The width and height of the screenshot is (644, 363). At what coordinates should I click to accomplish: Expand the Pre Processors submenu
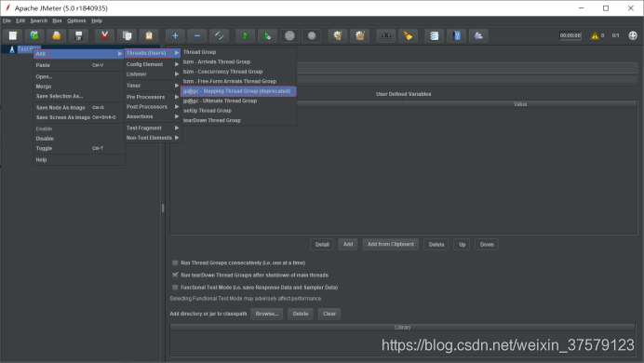(153, 97)
